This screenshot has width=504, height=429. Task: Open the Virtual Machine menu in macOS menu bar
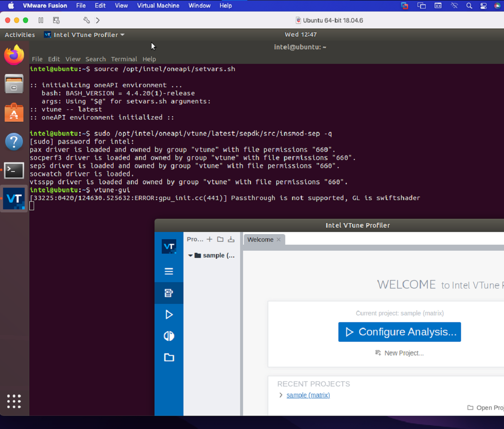pos(158,6)
